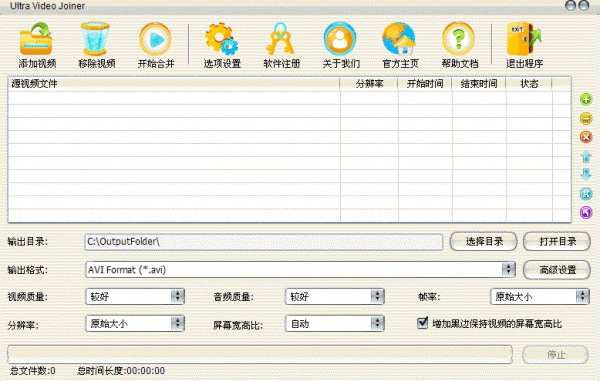The width and height of the screenshot is (600, 381).
Task: Click the 移除视频 remove video trash icon
Action: (x=95, y=39)
